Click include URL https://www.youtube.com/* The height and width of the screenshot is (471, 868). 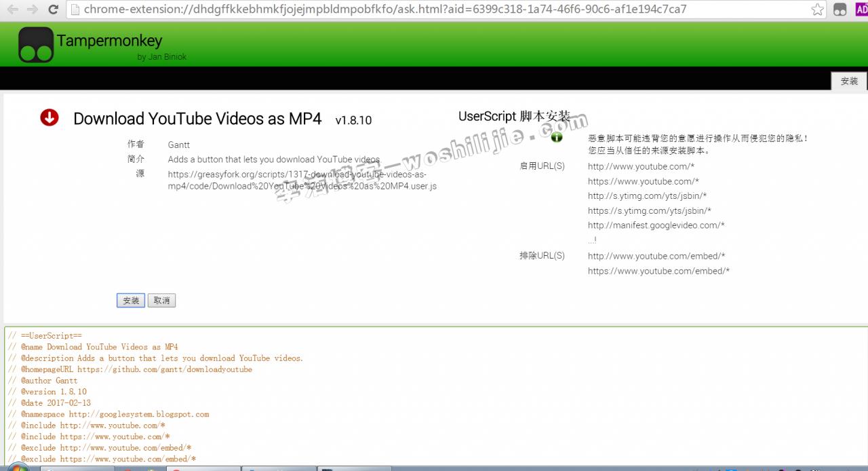coord(644,181)
